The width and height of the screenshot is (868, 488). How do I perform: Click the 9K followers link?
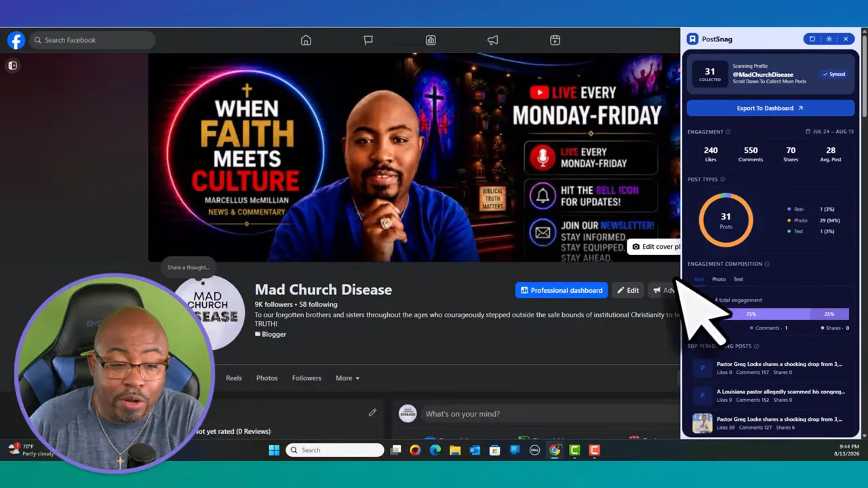[x=273, y=304]
